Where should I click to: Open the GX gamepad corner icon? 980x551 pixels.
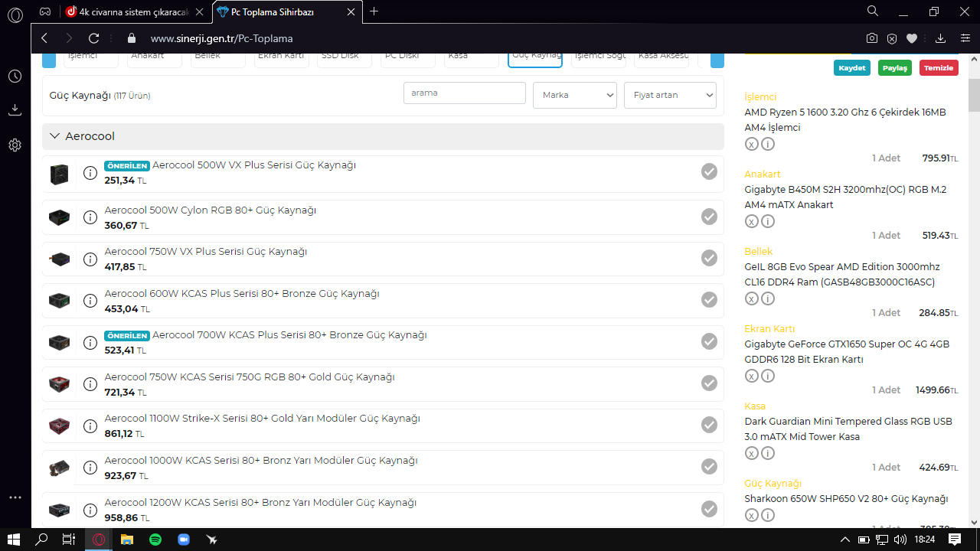(46, 11)
